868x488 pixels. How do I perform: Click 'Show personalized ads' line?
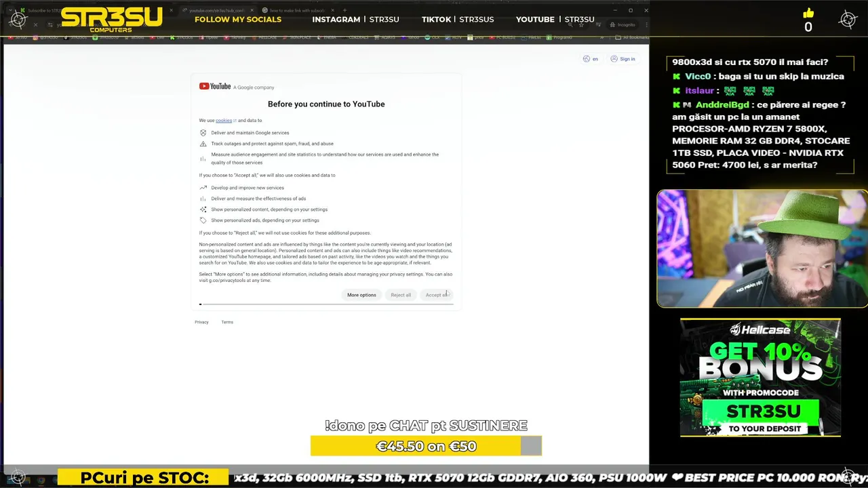[265, 220]
